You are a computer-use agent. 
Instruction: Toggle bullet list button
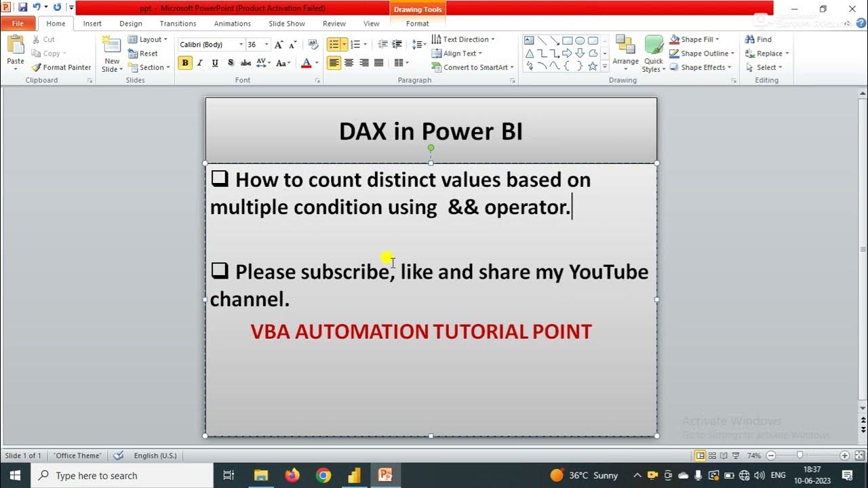point(333,45)
